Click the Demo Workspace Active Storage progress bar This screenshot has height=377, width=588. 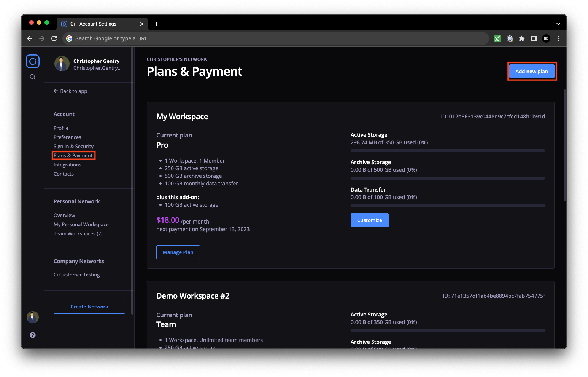pyautogui.click(x=448, y=331)
